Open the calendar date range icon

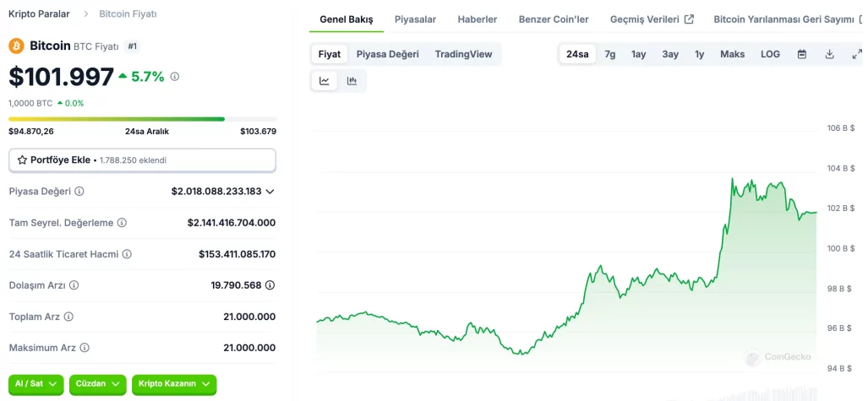tap(801, 54)
